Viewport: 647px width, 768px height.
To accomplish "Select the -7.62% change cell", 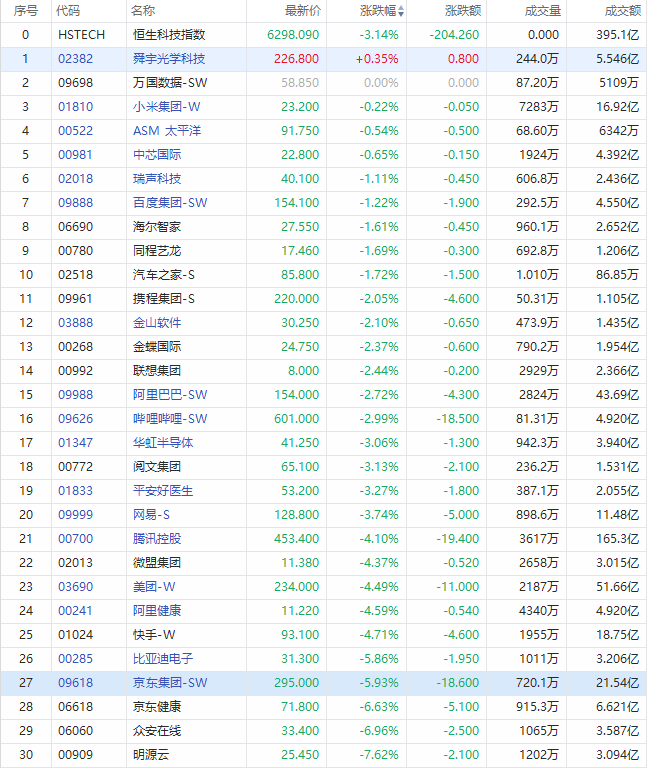I will click(379, 755).
